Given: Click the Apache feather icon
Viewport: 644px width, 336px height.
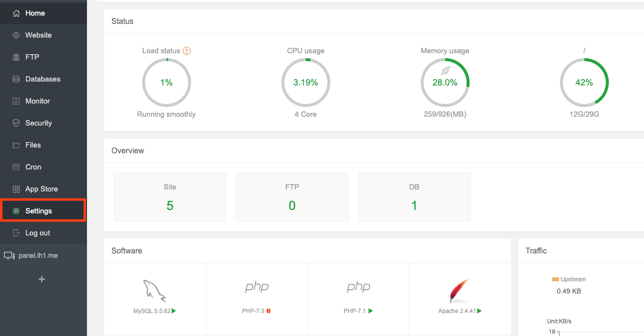Looking at the screenshot, I should (459, 291).
